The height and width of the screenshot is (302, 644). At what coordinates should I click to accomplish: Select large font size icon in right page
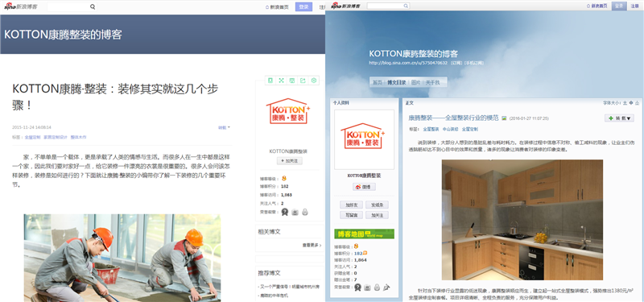point(625,103)
